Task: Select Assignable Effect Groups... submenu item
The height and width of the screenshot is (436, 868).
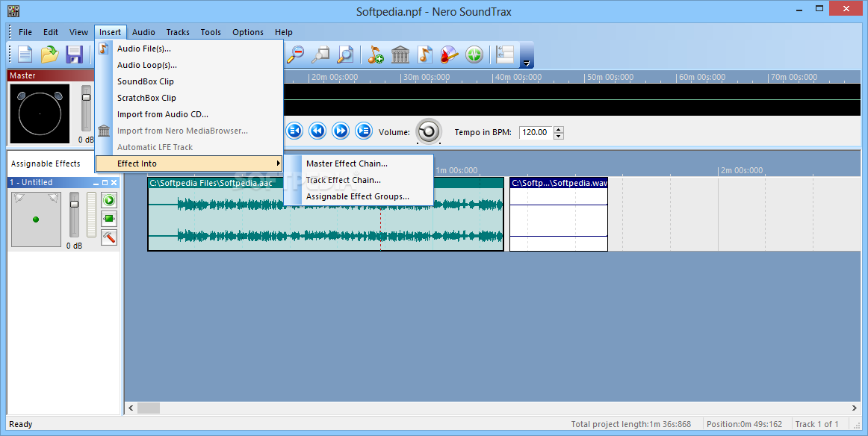Action: [x=359, y=196]
